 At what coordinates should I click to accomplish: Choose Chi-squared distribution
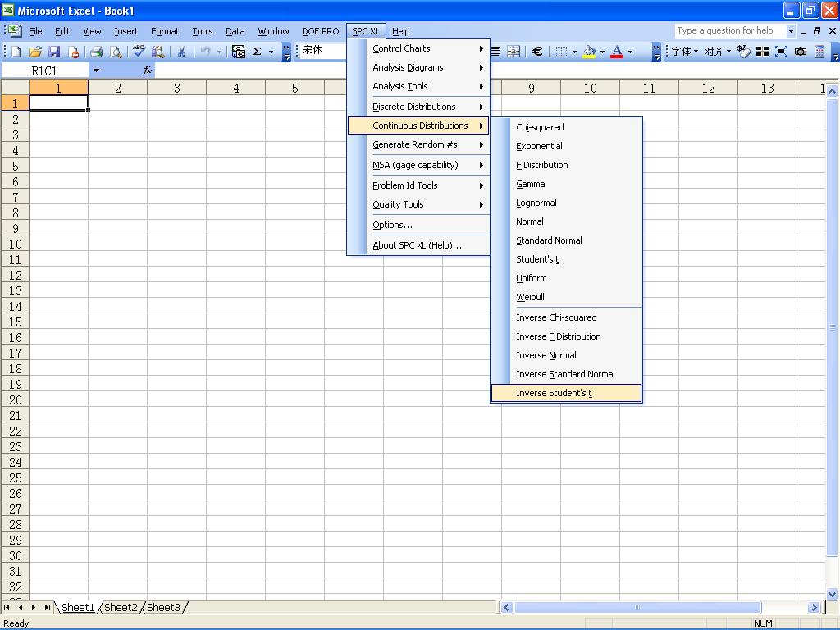coord(566,127)
